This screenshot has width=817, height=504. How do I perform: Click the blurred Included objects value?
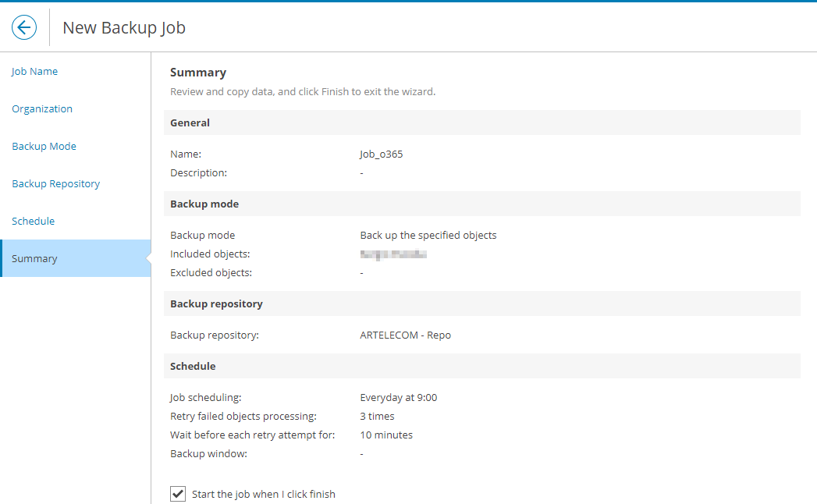click(x=393, y=254)
